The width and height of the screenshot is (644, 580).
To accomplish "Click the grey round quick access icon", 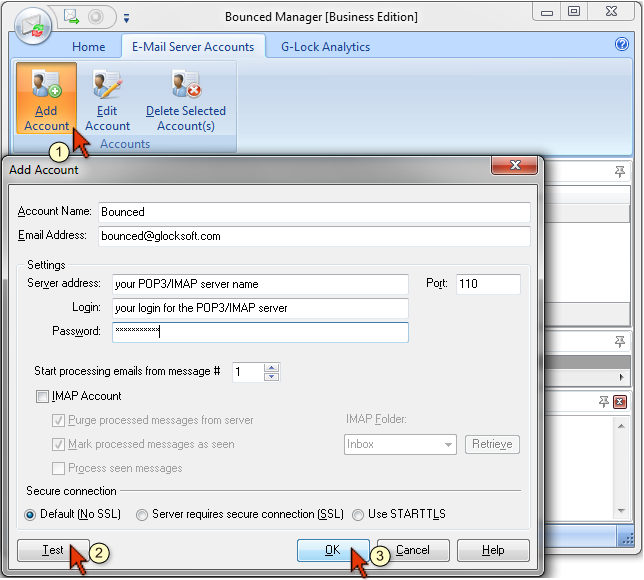I will (96, 16).
